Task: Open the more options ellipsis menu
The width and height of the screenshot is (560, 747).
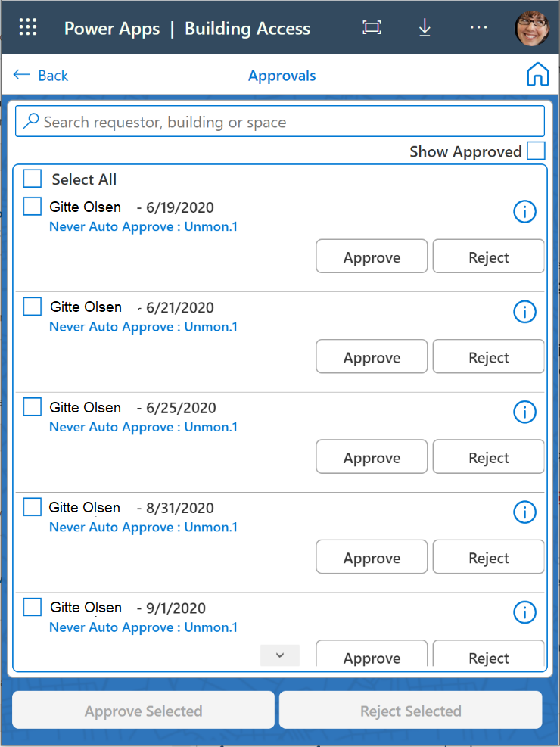Action: click(478, 28)
